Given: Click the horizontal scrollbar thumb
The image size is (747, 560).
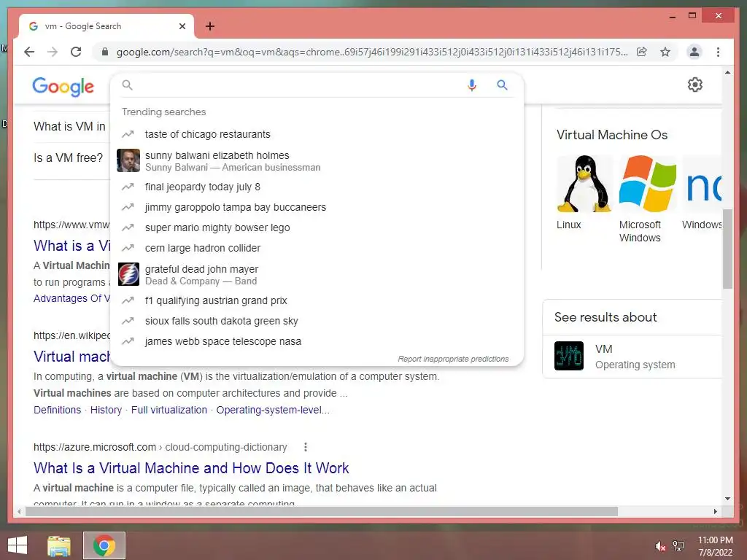Looking at the screenshot, I should coord(322,511).
